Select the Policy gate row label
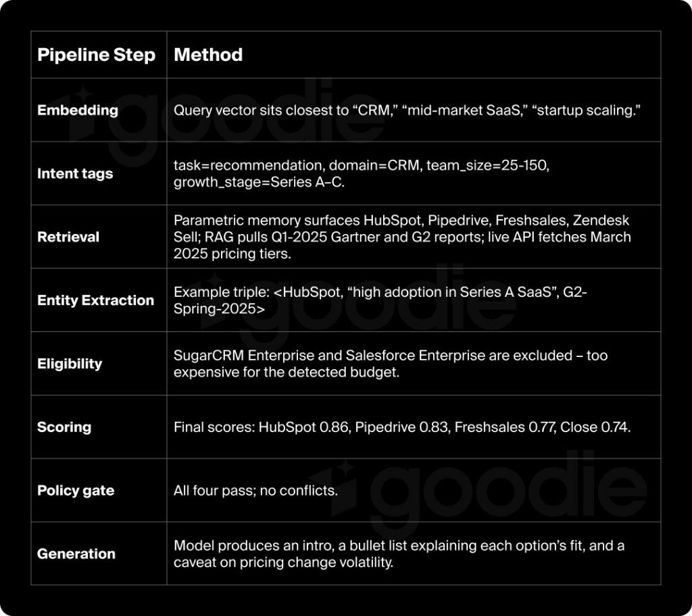692x616 pixels. [x=76, y=490]
